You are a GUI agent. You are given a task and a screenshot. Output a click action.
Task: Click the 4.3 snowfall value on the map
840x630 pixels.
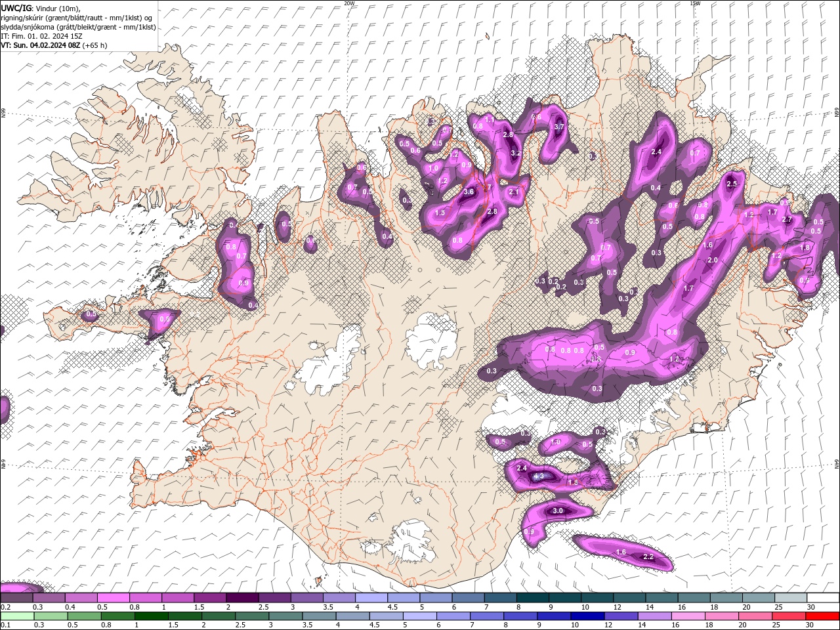click(539, 476)
